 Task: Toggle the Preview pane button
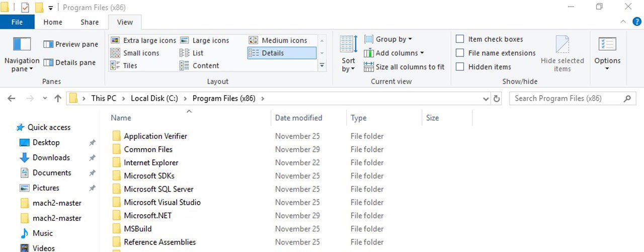coord(70,44)
